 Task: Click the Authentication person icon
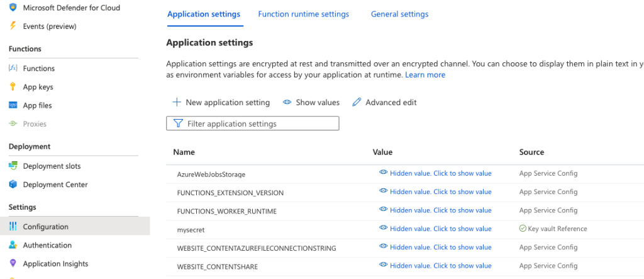coord(13,245)
